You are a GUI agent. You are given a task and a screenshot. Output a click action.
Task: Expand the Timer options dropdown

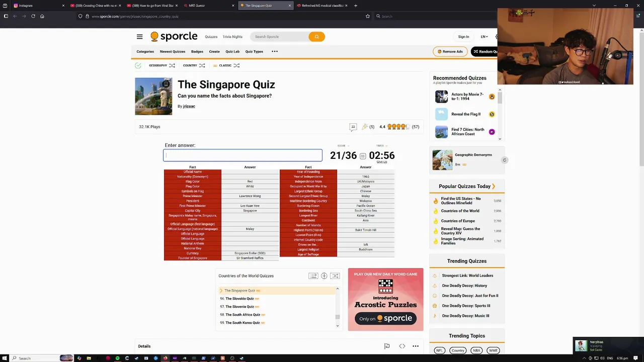[381, 146]
